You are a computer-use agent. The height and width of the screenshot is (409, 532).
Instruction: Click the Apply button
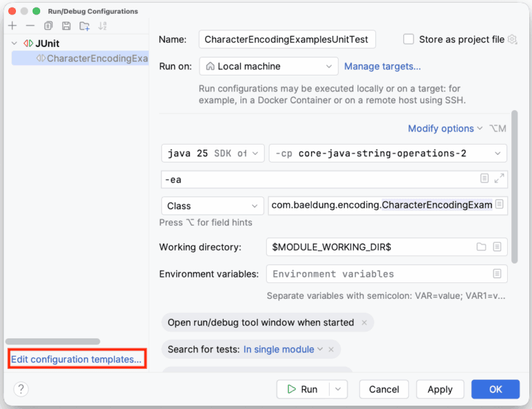coord(440,389)
